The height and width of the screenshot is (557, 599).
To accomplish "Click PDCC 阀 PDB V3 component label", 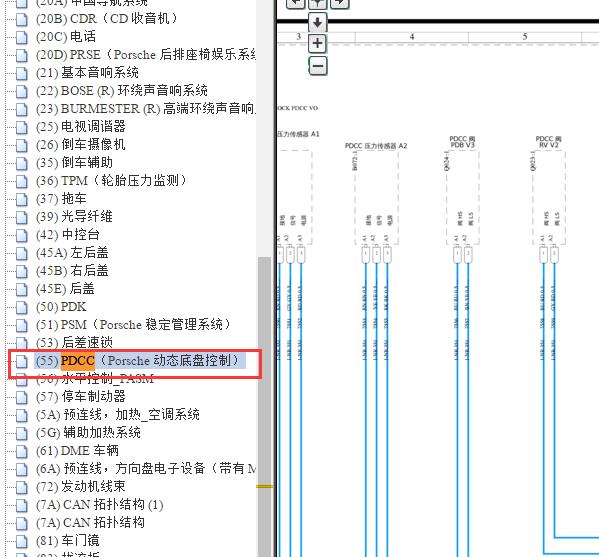I will click(x=462, y=142).
